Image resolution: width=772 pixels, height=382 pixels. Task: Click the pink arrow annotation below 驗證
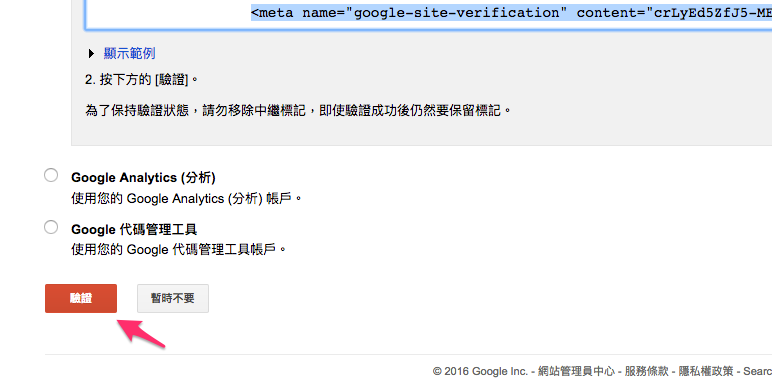(140, 335)
